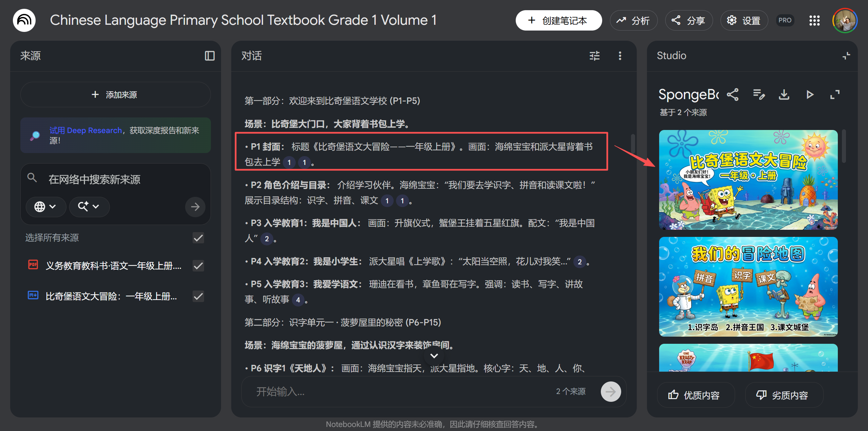Expand the sparkle search mode dropdown
Image resolution: width=868 pixels, height=431 pixels.
[89, 207]
